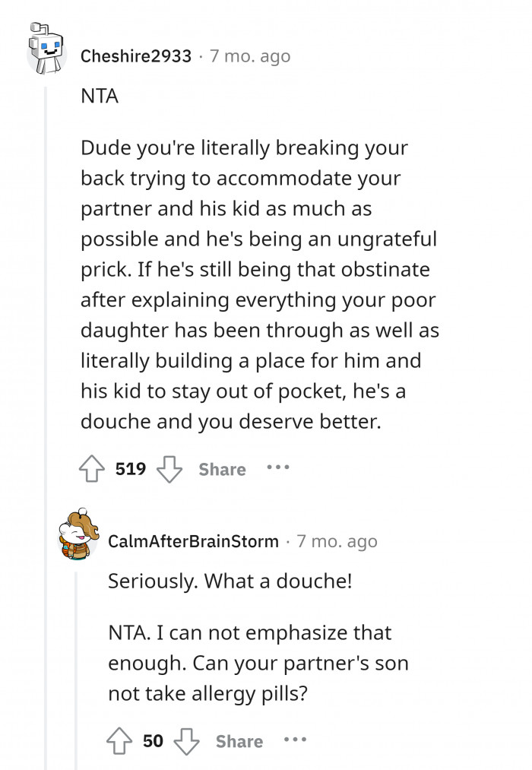532x770 pixels.
Task: Visit CalmAfterBrainStorm's profile via username
Action: (x=193, y=541)
